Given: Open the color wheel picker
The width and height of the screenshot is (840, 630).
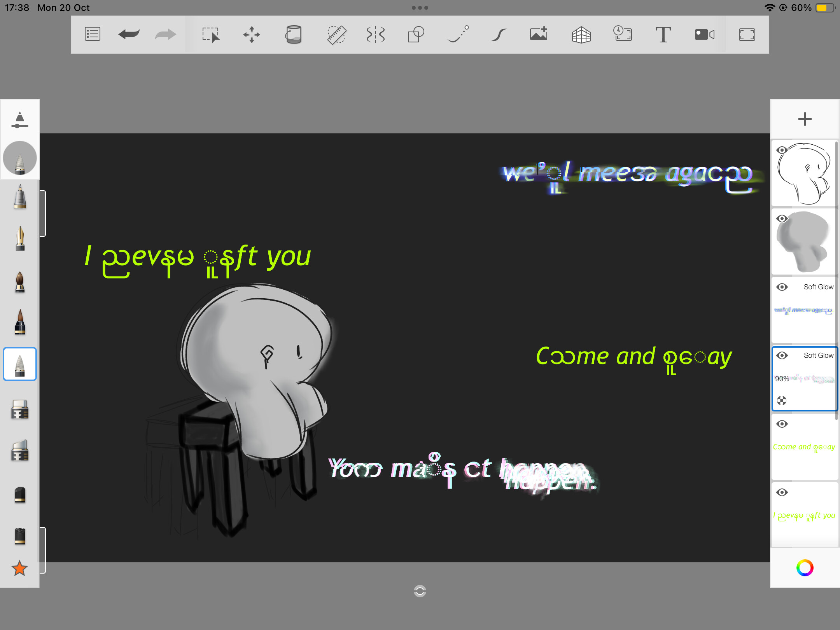Looking at the screenshot, I should 805,568.
